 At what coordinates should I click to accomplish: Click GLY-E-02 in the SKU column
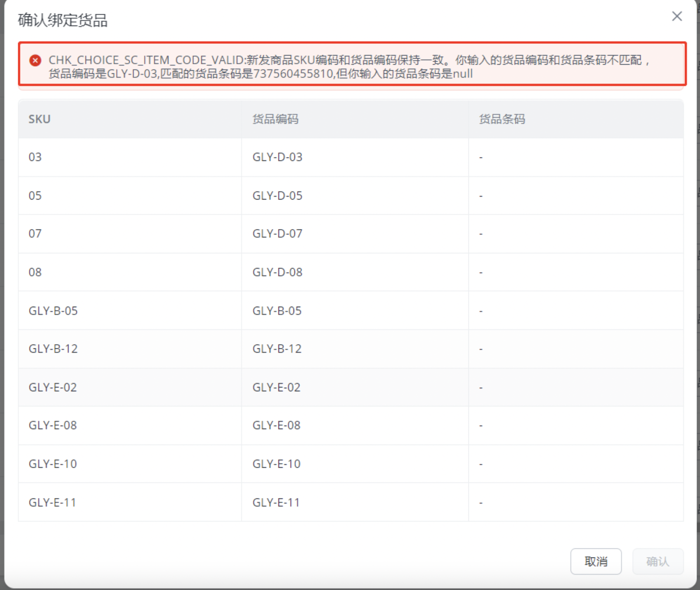52,387
